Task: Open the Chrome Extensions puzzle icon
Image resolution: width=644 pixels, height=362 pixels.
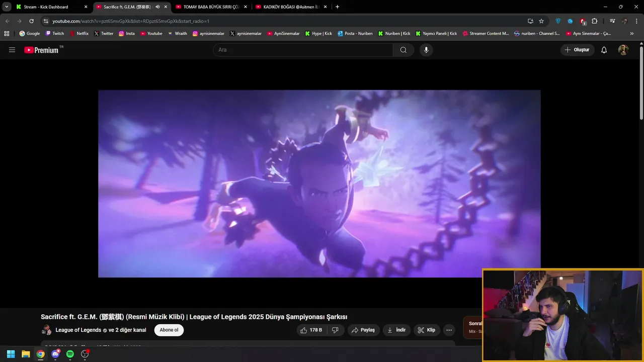Action: 595,21
